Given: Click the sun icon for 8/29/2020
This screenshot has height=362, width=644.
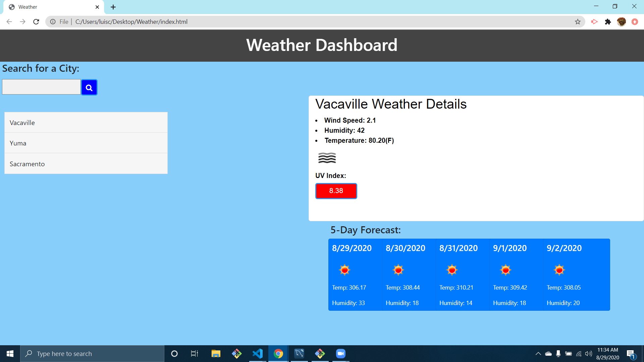Looking at the screenshot, I should 344,270.
